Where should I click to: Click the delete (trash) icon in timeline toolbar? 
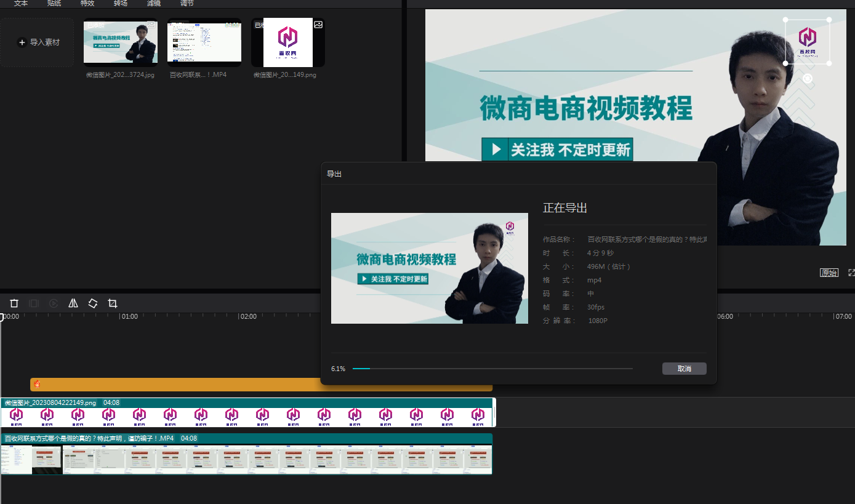coord(14,303)
